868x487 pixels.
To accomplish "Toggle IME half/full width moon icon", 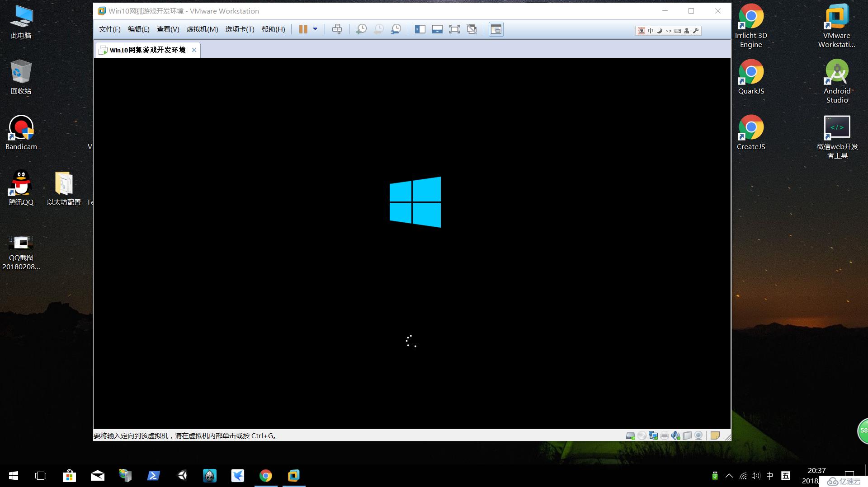I will (660, 31).
